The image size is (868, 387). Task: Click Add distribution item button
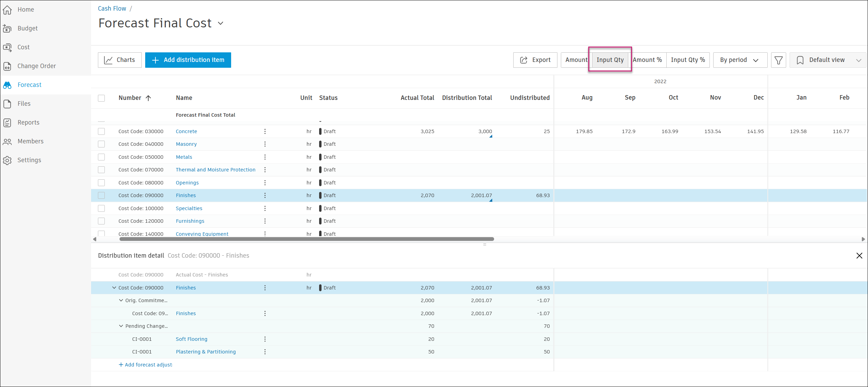(188, 60)
